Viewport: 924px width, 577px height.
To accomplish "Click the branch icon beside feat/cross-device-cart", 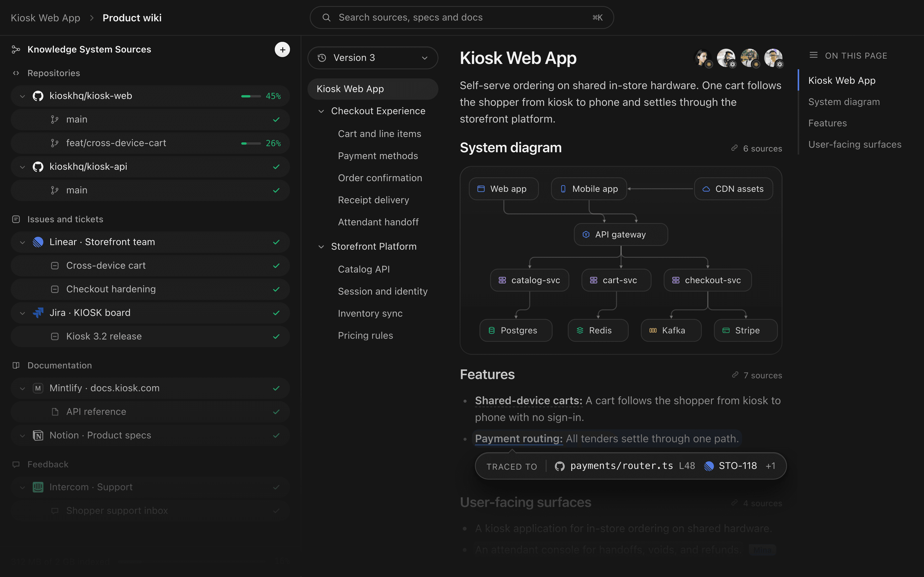I will [55, 143].
